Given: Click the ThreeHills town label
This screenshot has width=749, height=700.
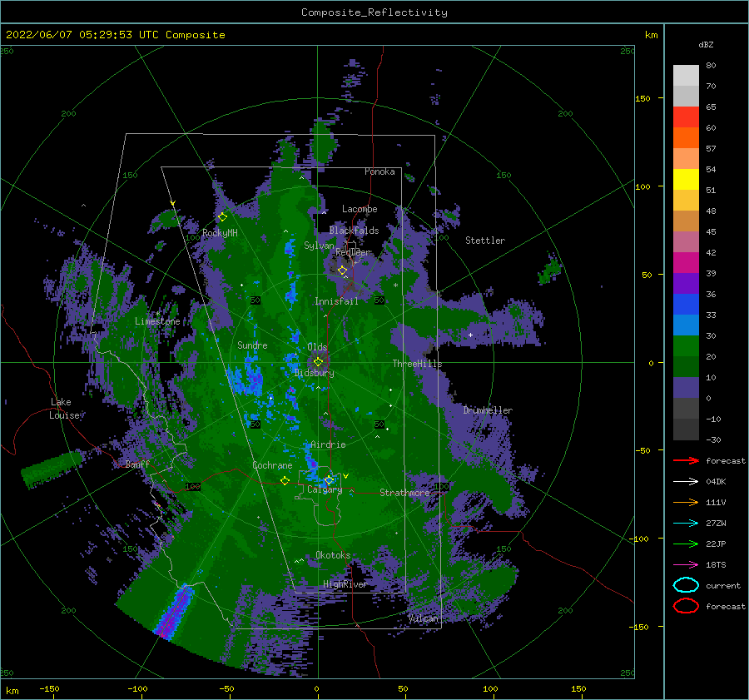Looking at the screenshot, I should click(417, 364).
